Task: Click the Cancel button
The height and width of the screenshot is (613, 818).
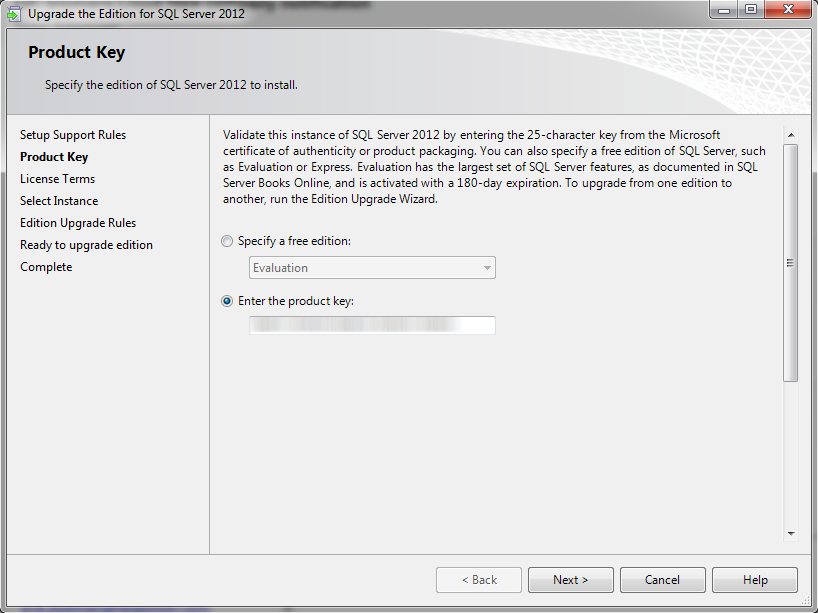Action: pyautogui.click(x=662, y=580)
